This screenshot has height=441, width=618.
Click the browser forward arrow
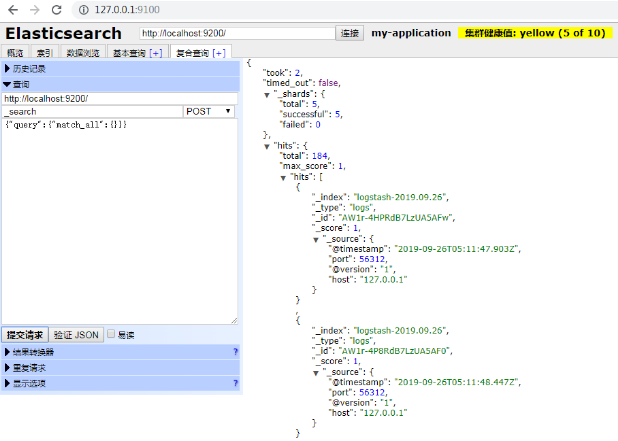(x=35, y=10)
